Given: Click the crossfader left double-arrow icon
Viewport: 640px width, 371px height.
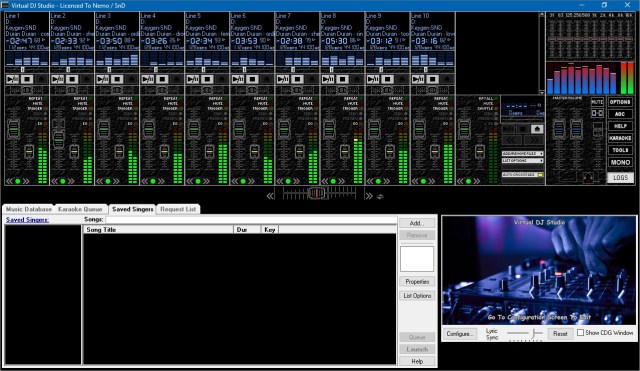Looking at the screenshot, I should coord(270,196).
